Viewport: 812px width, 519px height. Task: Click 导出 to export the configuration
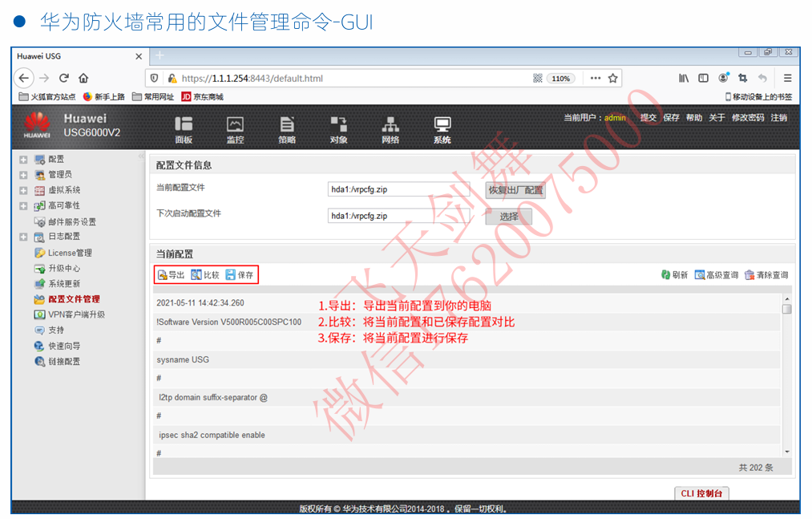(172, 275)
